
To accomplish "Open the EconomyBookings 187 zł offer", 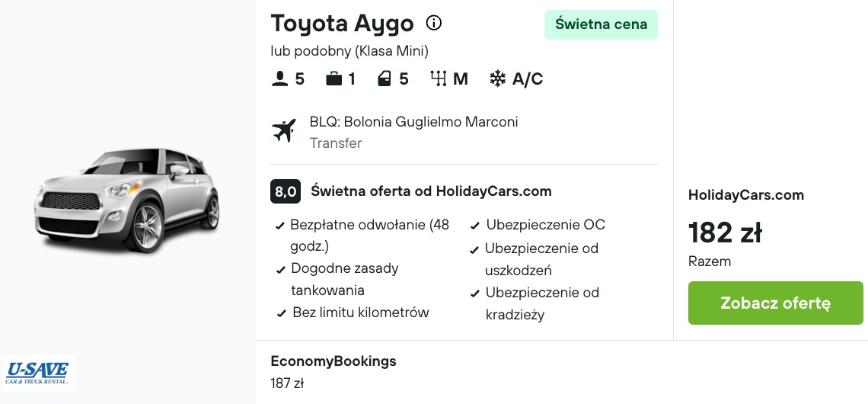I will (x=333, y=372).
